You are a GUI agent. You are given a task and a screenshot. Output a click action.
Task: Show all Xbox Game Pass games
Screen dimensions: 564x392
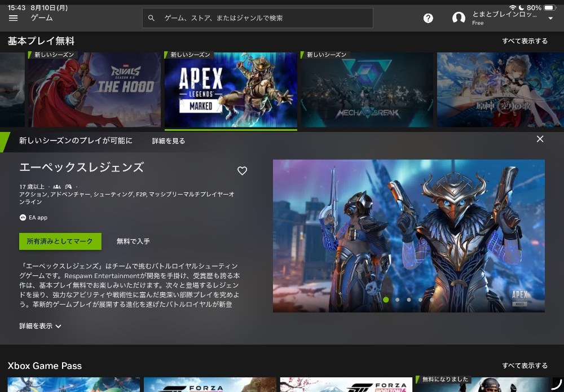point(525,365)
